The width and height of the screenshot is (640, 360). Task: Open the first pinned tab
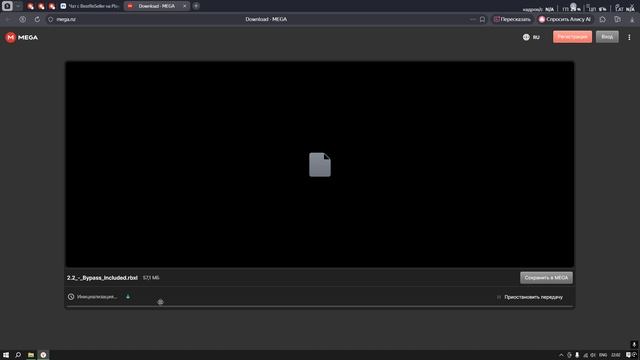[x=31, y=6]
